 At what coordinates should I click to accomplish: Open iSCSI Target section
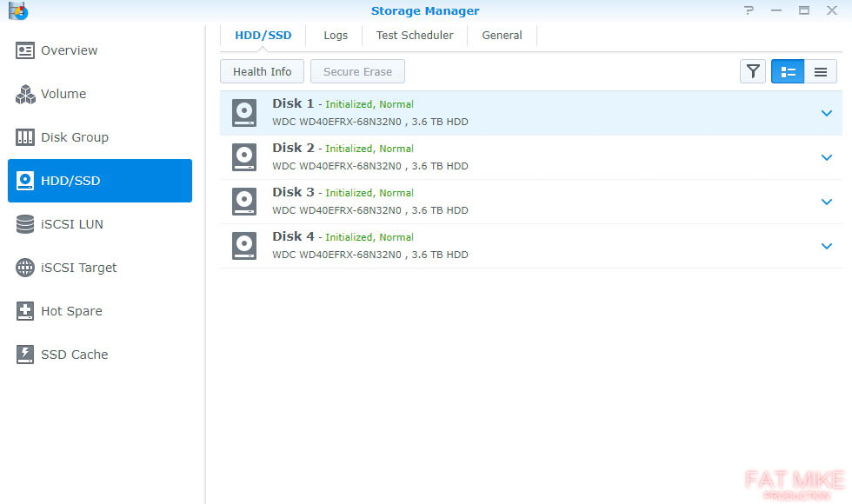[x=99, y=268]
